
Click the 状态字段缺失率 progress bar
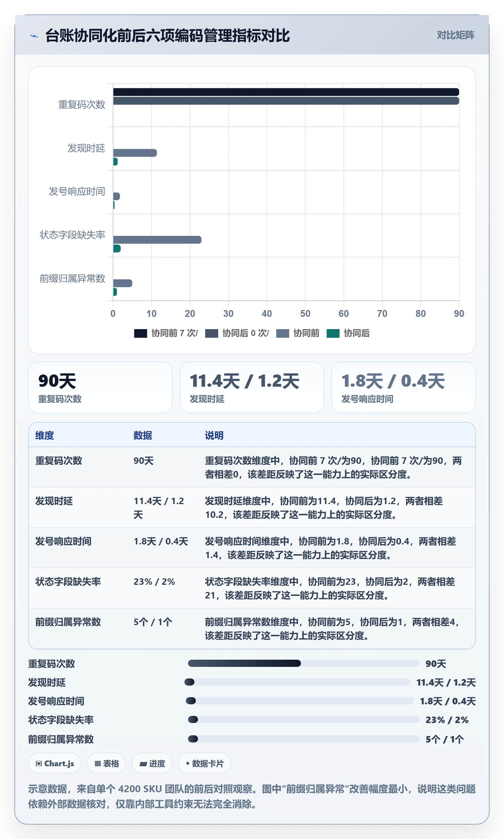pyautogui.click(x=304, y=719)
